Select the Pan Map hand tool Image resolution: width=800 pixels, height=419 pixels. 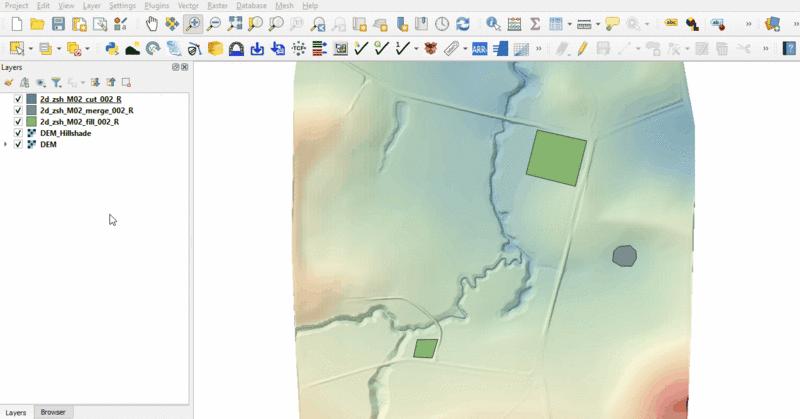pyautogui.click(x=151, y=24)
